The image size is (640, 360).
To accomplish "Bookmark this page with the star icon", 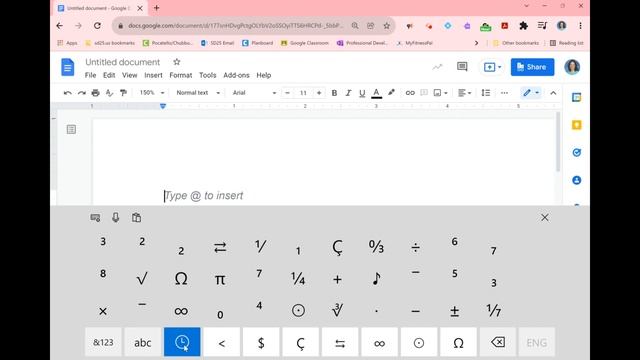I will coord(387,26).
